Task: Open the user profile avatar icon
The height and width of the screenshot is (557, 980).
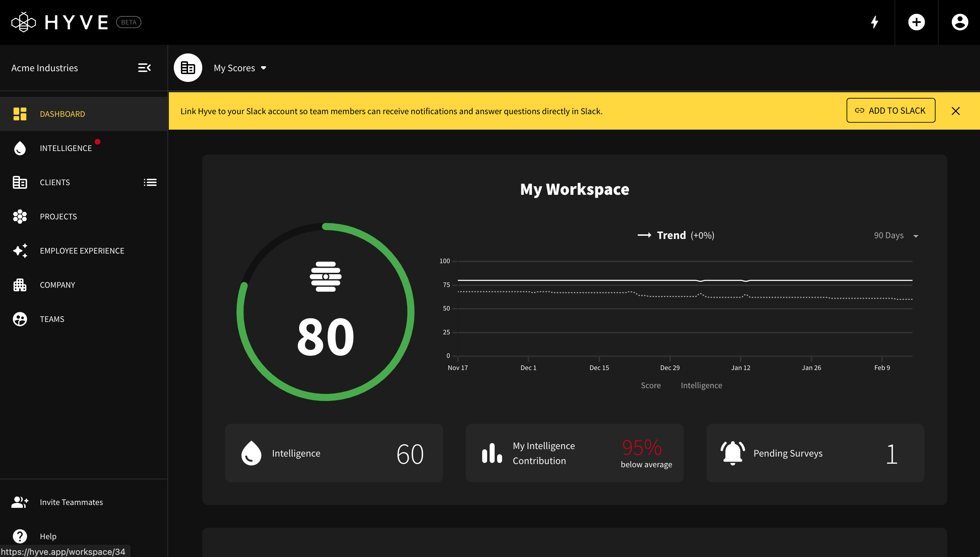Action: (960, 22)
